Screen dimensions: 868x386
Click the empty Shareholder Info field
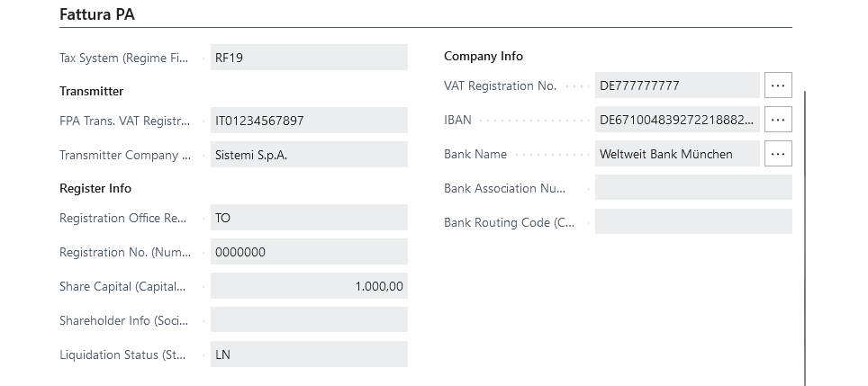tap(309, 320)
